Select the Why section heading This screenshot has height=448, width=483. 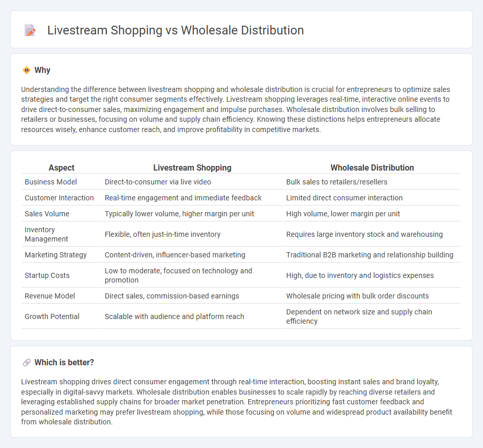43,70
